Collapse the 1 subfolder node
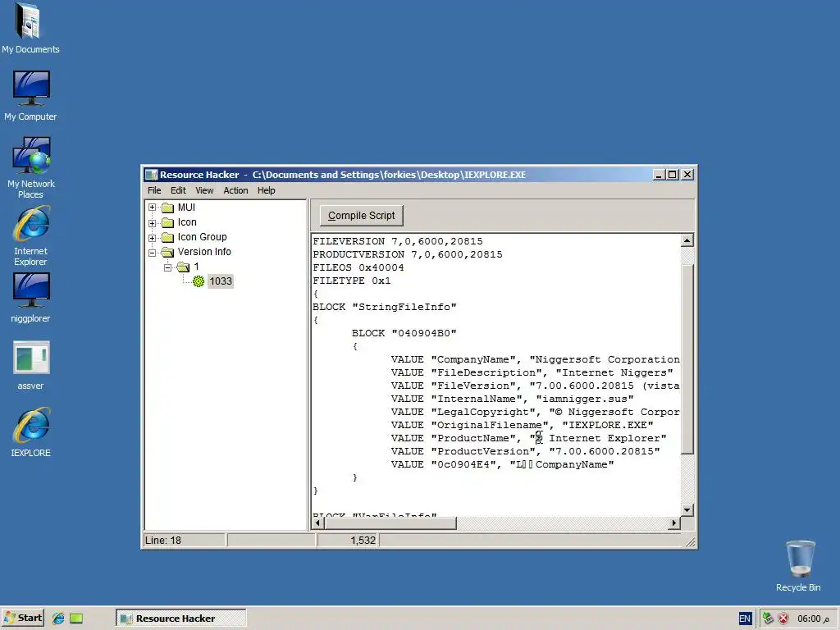This screenshot has width=840, height=630. [x=167, y=267]
